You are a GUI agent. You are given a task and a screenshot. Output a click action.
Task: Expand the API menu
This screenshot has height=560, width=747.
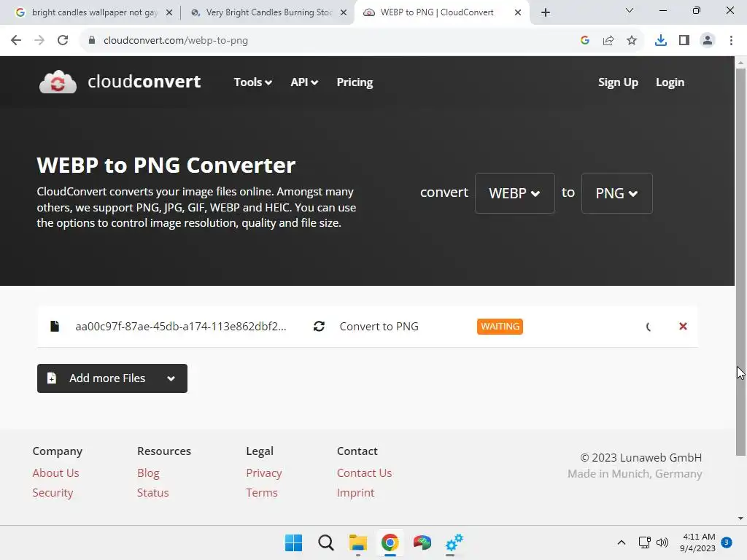pos(304,82)
